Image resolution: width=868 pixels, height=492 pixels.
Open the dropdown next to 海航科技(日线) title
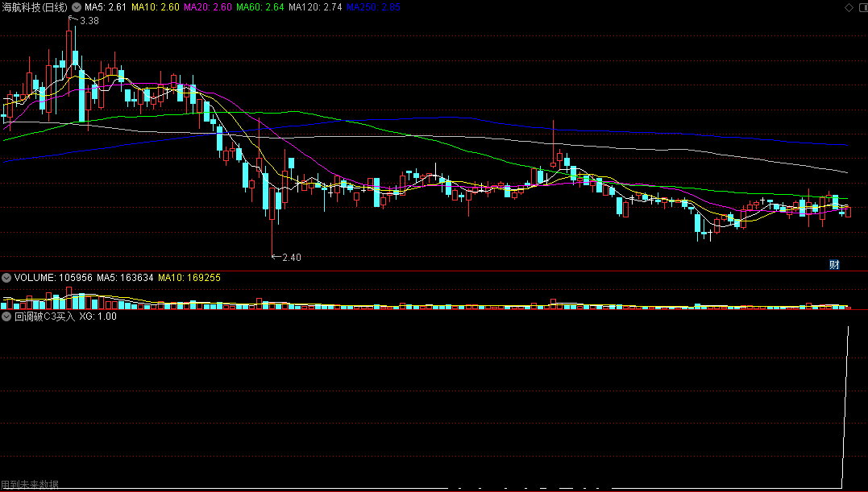(77, 7)
